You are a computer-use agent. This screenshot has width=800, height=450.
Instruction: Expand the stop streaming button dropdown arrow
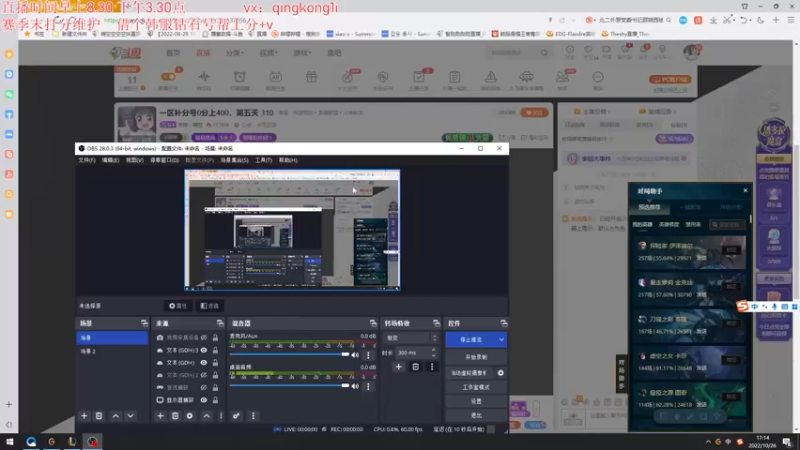pyautogui.click(x=502, y=339)
